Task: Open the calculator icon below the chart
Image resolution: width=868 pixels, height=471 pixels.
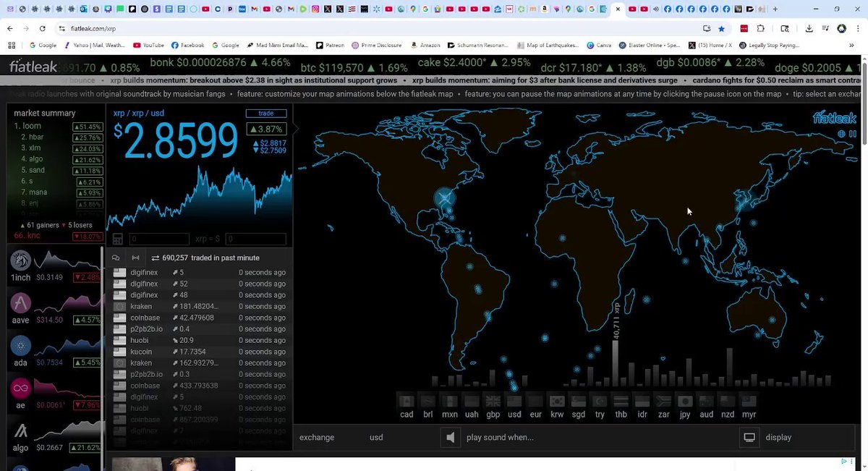Action: click(x=118, y=239)
